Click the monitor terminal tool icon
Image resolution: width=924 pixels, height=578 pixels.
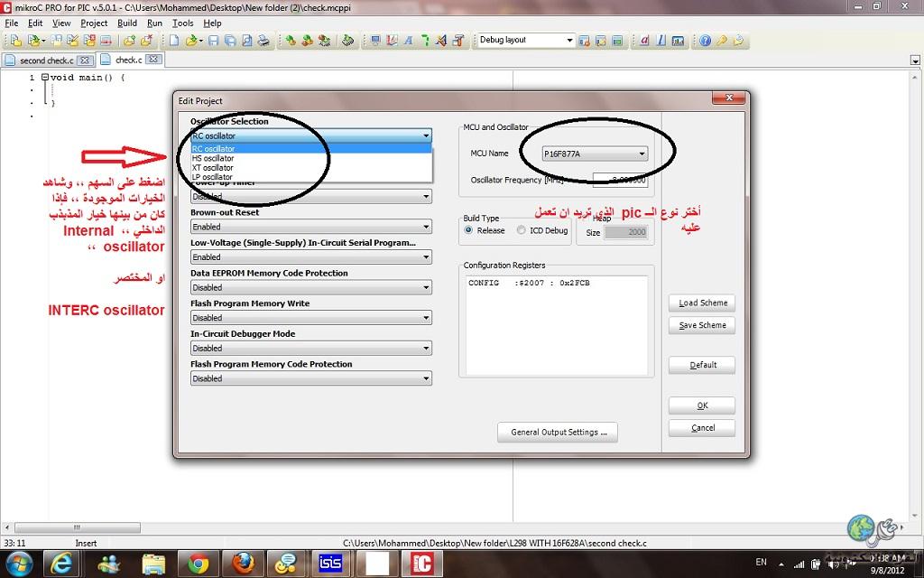pyautogui.click(x=375, y=41)
